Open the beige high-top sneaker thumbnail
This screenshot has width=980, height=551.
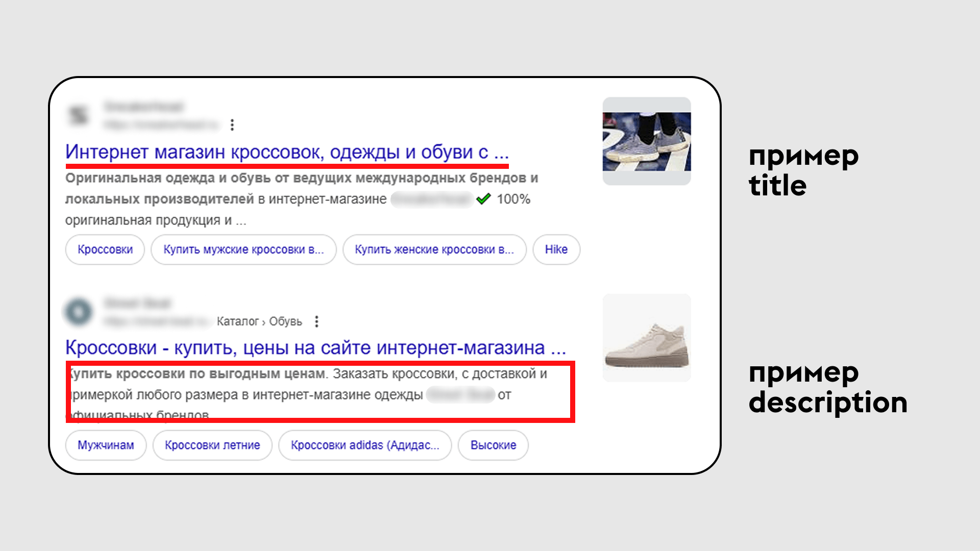(647, 338)
